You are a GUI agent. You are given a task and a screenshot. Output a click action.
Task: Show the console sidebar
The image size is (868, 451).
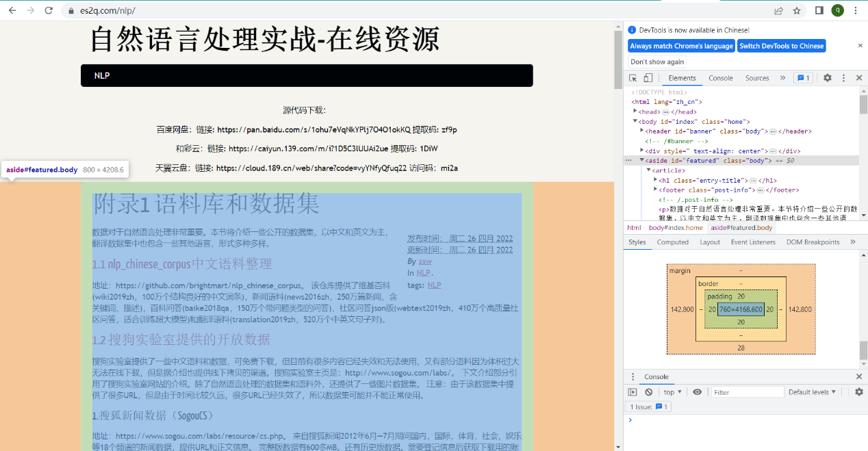tap(633, 392)
